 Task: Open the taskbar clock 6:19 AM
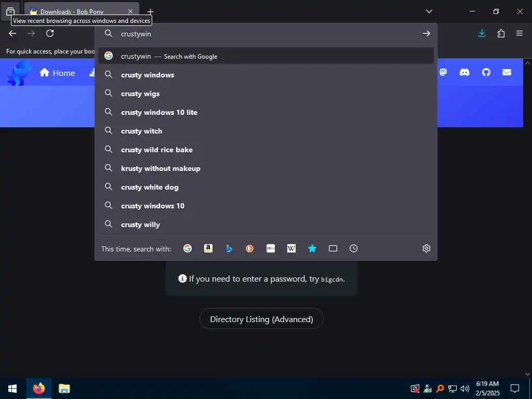tap(487, 389)
